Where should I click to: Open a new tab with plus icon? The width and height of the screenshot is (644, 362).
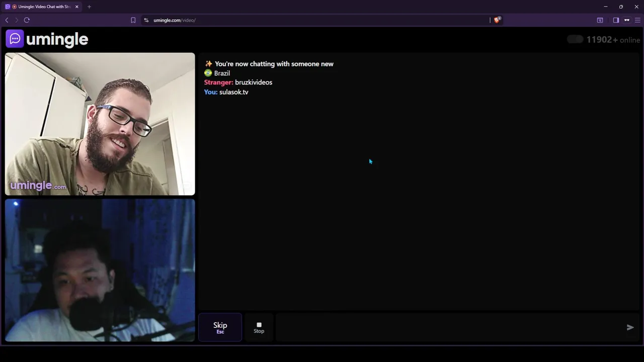[89, 7]
